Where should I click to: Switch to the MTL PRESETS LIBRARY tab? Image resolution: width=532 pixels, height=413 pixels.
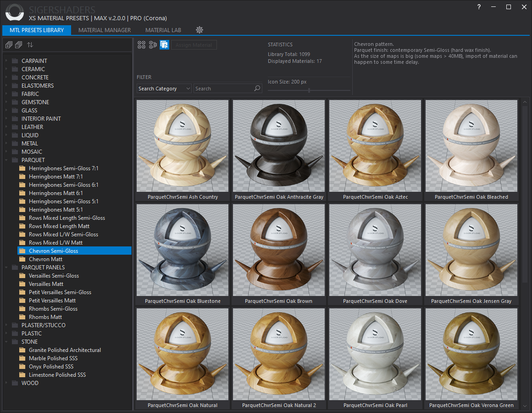click(37, 30)
